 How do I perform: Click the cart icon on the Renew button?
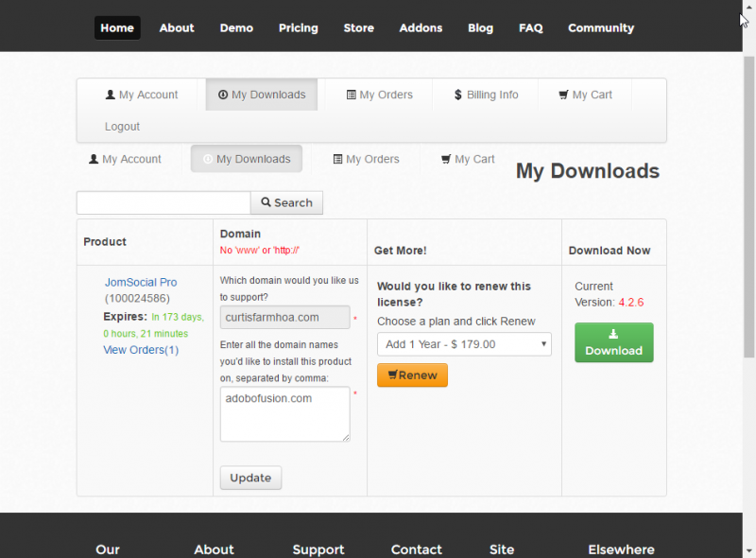[x=393, y=375]
